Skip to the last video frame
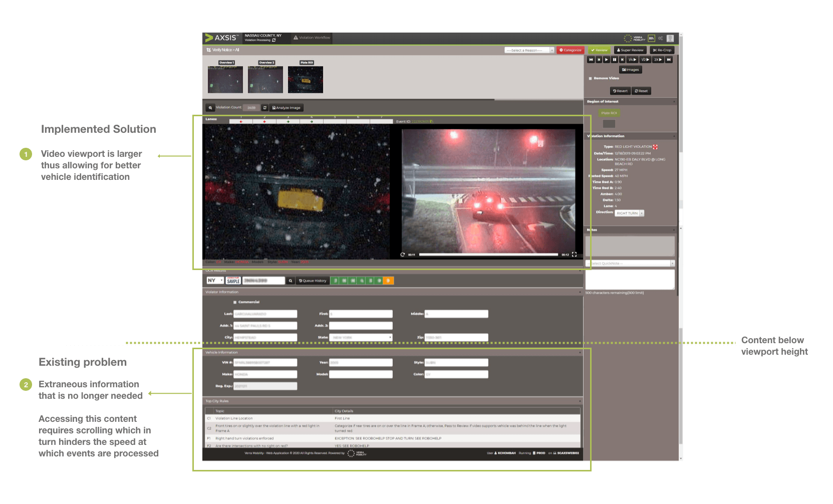833x504 pixels. (669, 60)
